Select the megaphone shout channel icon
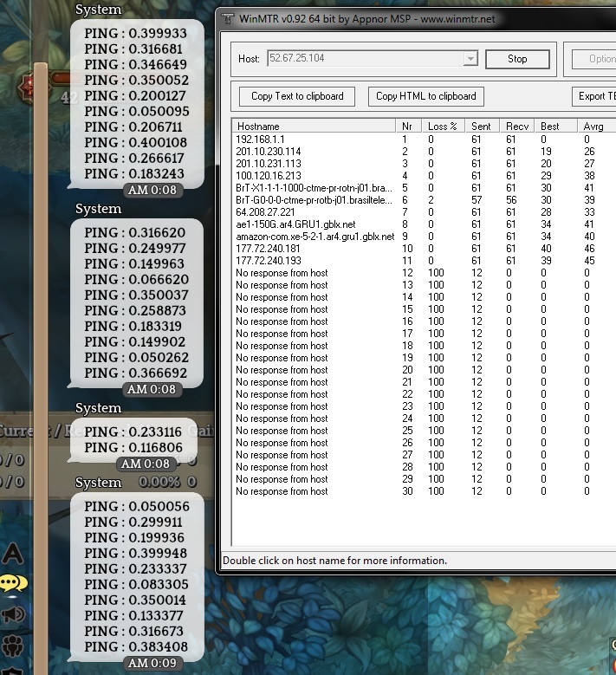 pyautogui.click(x=13, y=614)
